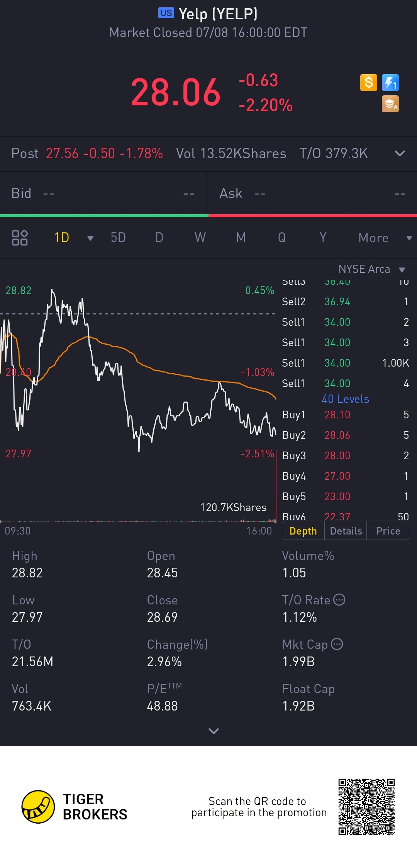417x868 pixels.
Task: Tap the Vol 763.4K stat
Action: (x=31, y=697)
